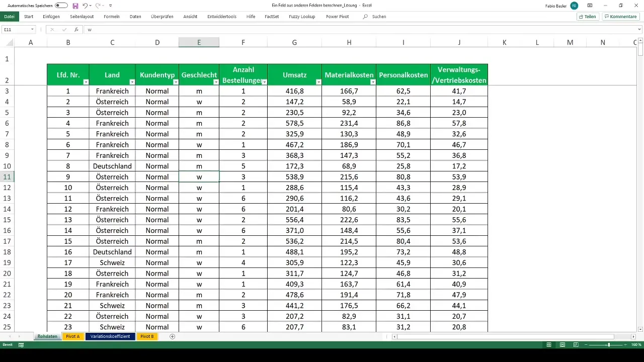The width and height of the screenshot is (644, 362).
Task: Click the zoom in plus icon
Action: (x=626, y=345)
